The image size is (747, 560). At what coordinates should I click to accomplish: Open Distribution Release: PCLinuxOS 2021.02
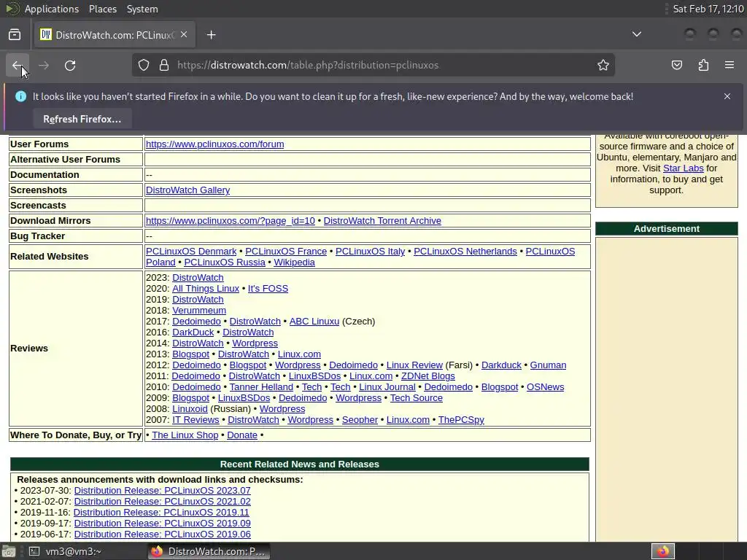point(162,501)
